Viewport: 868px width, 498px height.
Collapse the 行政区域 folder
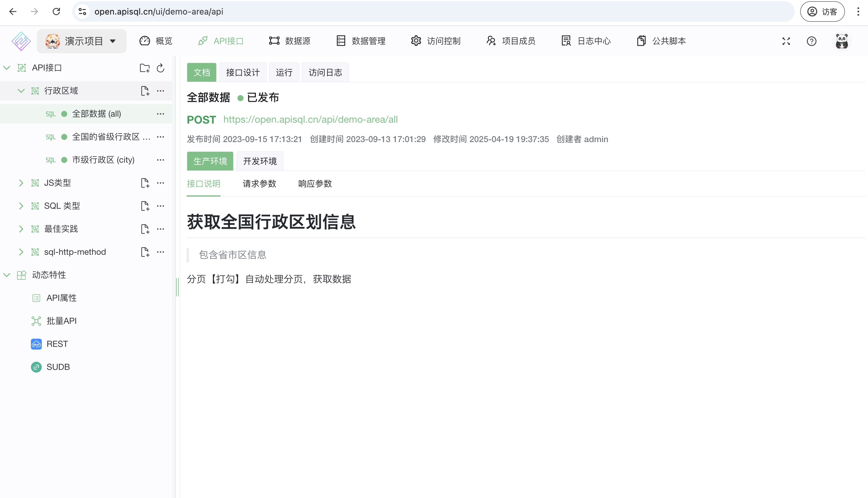tap(21, 91)
